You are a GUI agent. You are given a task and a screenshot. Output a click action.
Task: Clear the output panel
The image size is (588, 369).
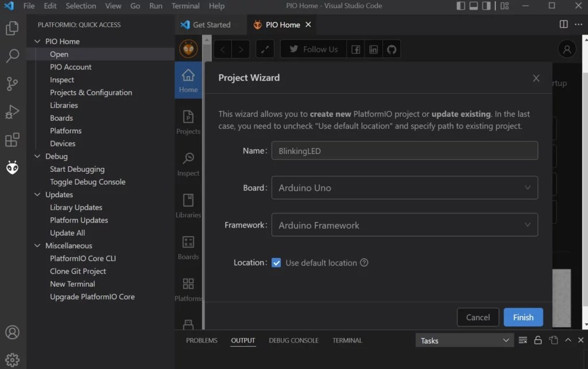523,340
